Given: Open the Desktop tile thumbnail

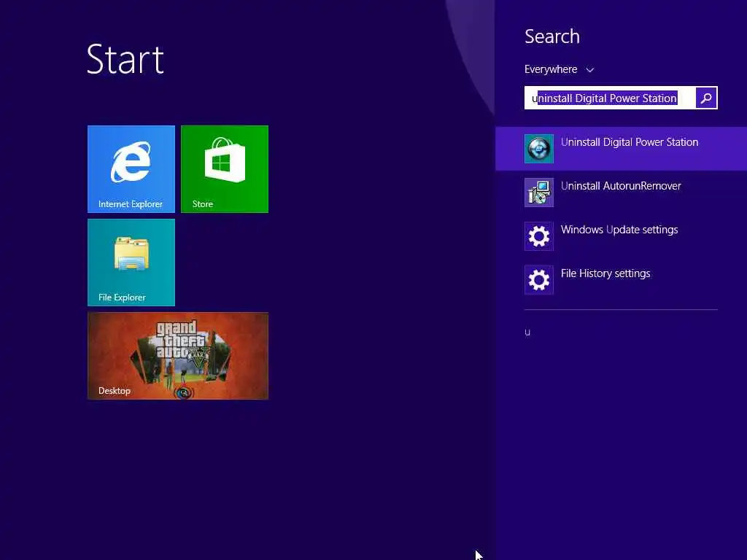Looking at the screenshot, I should point(178,356).
